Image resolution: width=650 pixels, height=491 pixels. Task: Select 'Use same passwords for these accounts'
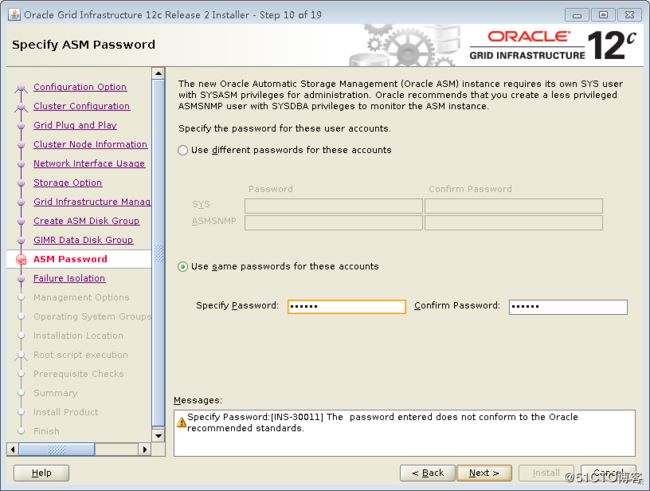183,267
